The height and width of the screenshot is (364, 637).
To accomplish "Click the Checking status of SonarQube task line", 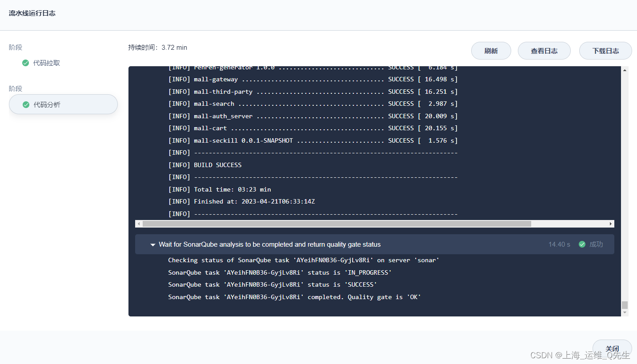I will [304, 260].
